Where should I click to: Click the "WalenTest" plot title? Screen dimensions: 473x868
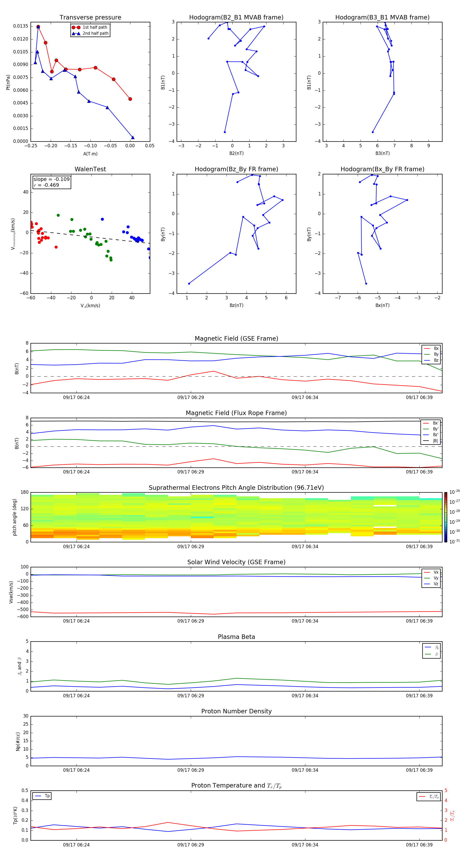pos(90,169)
